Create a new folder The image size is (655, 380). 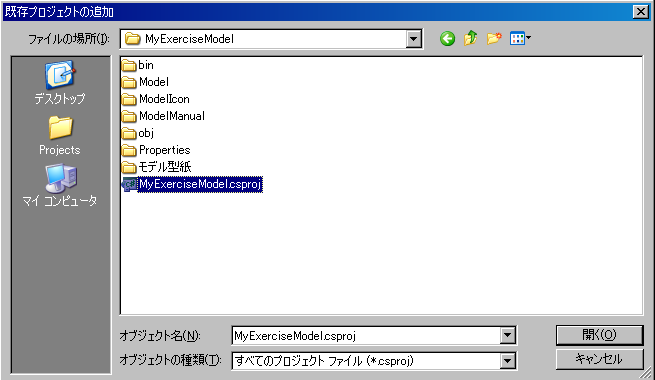tap(494, 39)
